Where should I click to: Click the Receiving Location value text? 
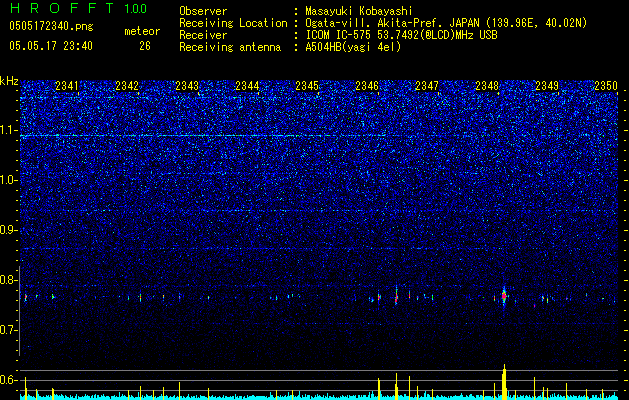pos(446,23)
